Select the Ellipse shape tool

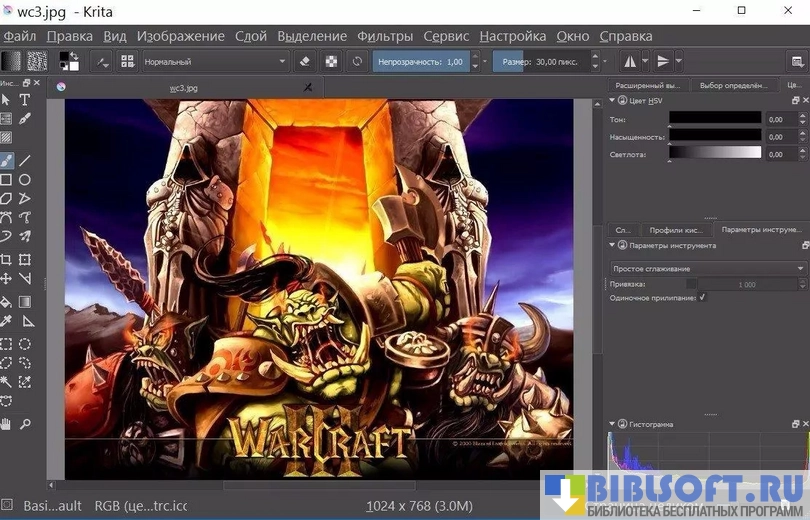click(25, 180)
